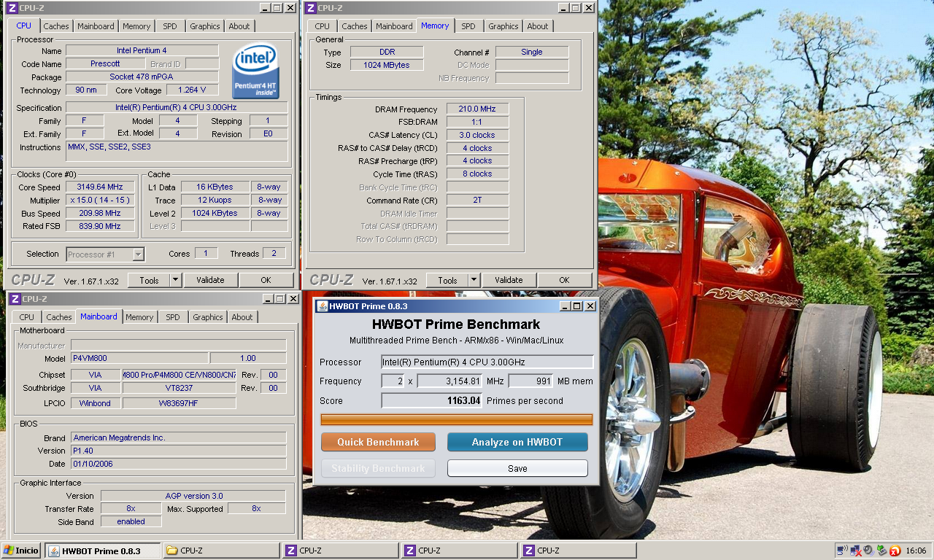934x560 pixels.
Task: Open the Tools dropdown arrow in Memory window
Action: (474, 280)
